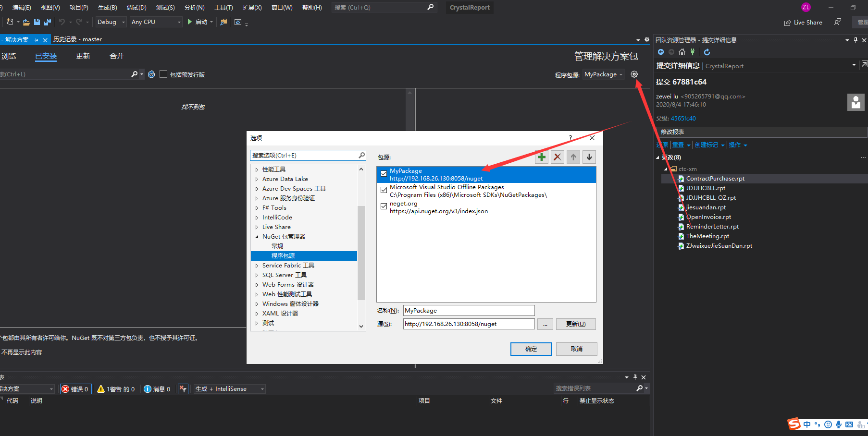
Task: Click the pop-out arrow icon in Team Explorer
Action: (864, 64)
